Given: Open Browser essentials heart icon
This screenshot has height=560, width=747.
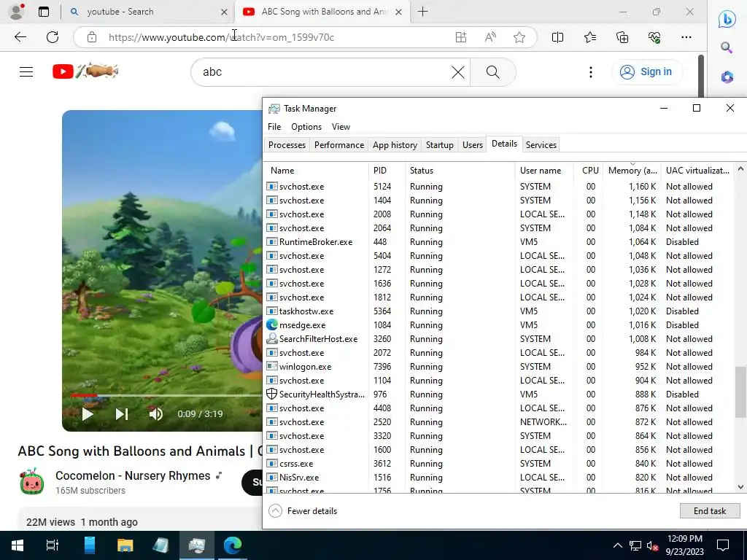Looking at the screenshot, I should tap(654, 37).
